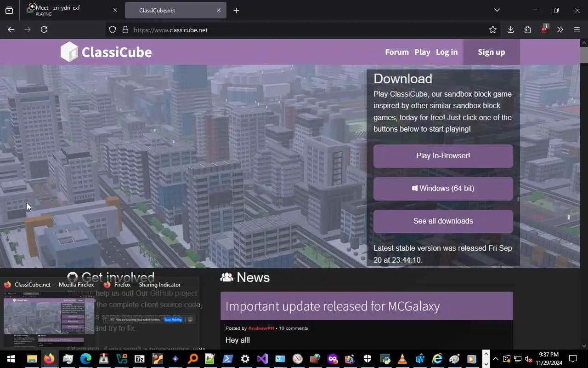Viewport: 588px width, 368px height.
Task: Open the Windows notification center
Action: point(573,359)
